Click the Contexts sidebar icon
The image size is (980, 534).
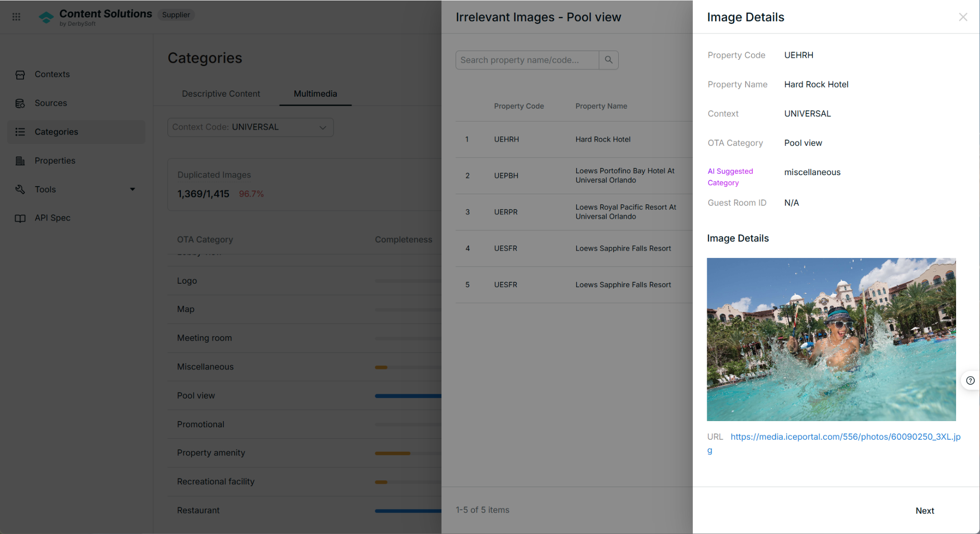20,75
